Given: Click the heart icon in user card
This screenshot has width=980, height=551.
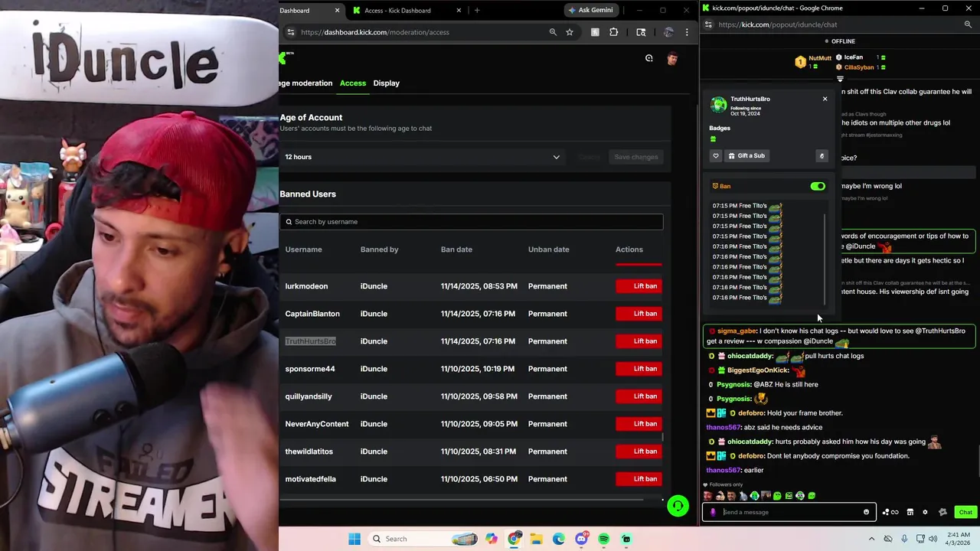Looking at the screenshot, I should [716, 156].
